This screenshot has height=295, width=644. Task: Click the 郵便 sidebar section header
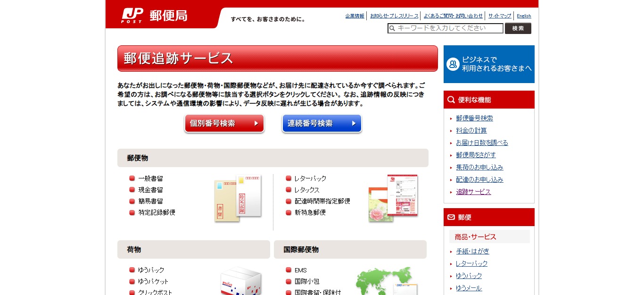[x=489, y=217]
